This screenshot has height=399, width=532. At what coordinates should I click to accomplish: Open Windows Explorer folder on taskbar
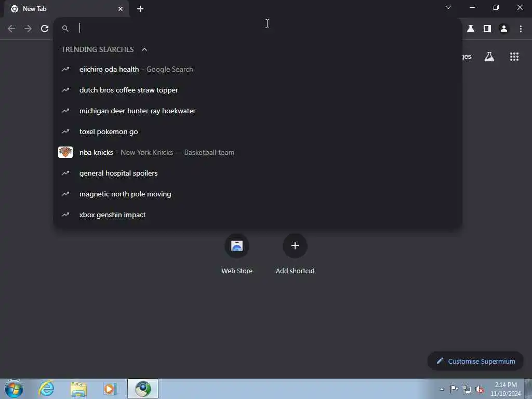(79, 389)
